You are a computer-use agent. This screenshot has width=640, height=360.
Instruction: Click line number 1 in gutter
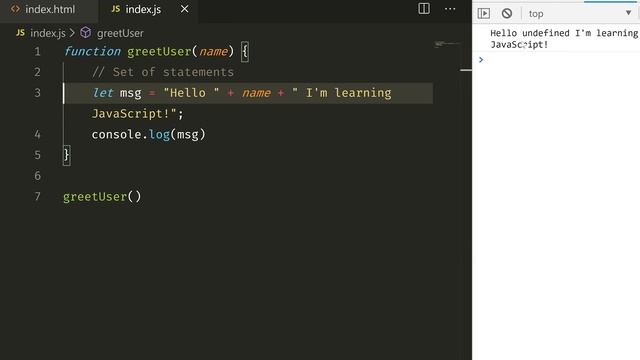pyautogui.click(x=38, y=51)
